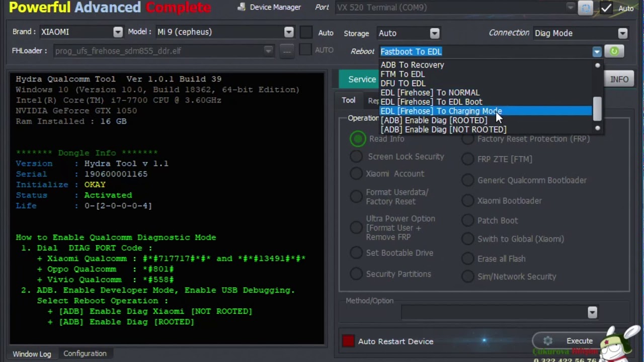Select Swith to Global (Xiaomi) option
Screen dimensions: 644x362
(x=468, y=239)
